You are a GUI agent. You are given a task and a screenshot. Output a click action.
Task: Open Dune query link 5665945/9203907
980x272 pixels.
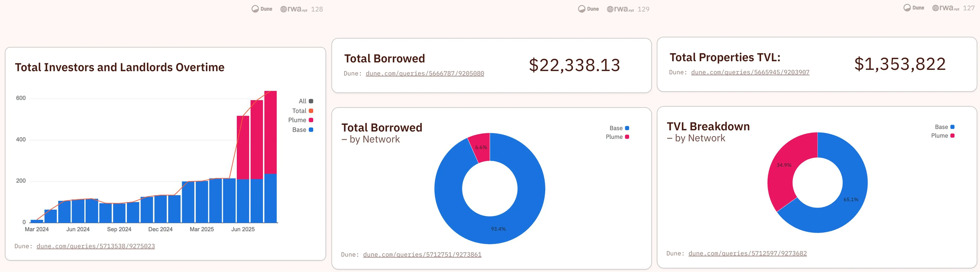pyautogui.click(x=750, y=72)
